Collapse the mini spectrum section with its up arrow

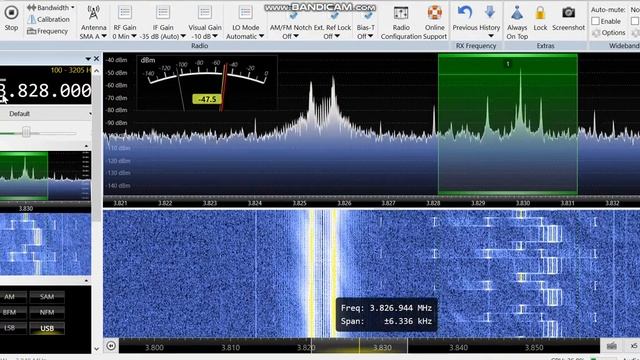pyautogui.click(x=86, y=146)
